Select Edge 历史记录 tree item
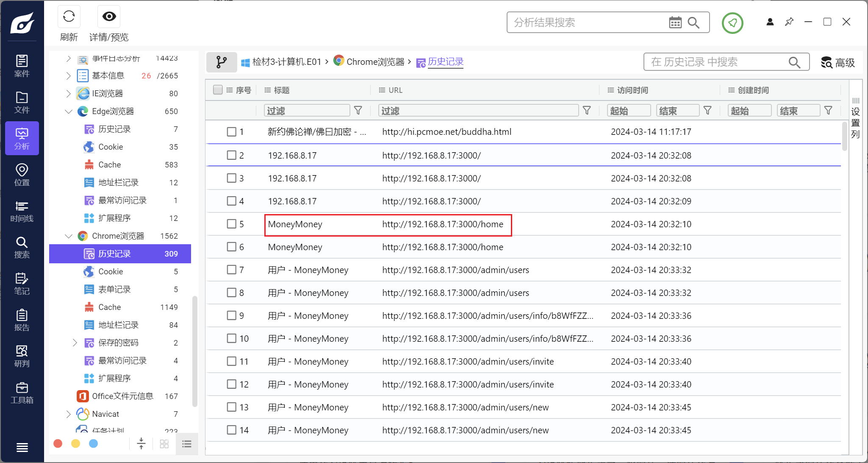The width and height of the screenshot is (868, 463). (x=120, y=129)
